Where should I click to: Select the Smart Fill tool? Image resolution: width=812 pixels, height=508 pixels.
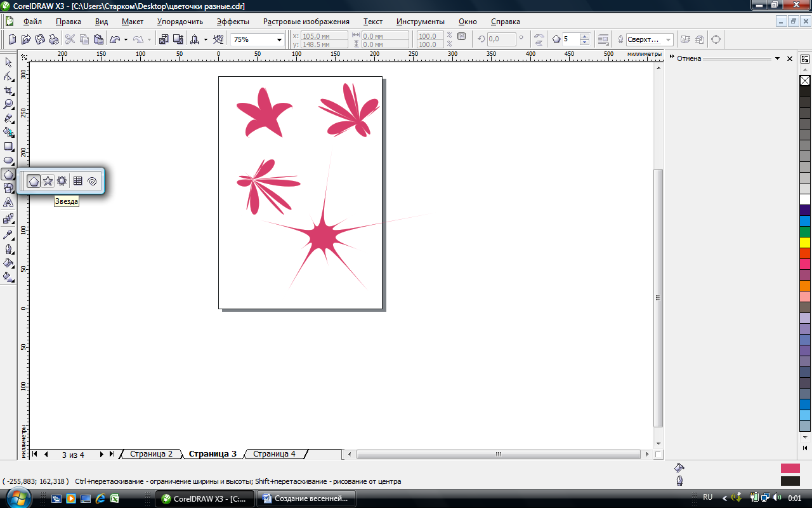click(x=8, y=132)
